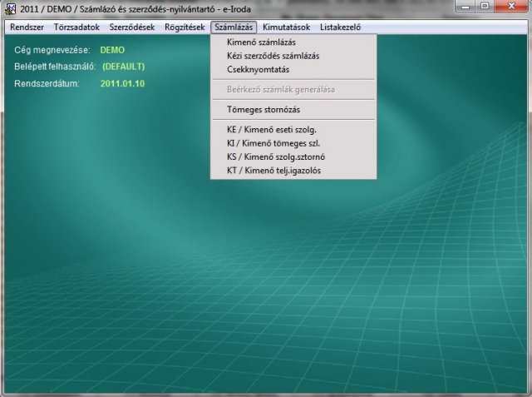Viewport: 532px width, 397px height.
Task: Choose Kézi szerződés számlázás entry
Action: coord(273,56)
